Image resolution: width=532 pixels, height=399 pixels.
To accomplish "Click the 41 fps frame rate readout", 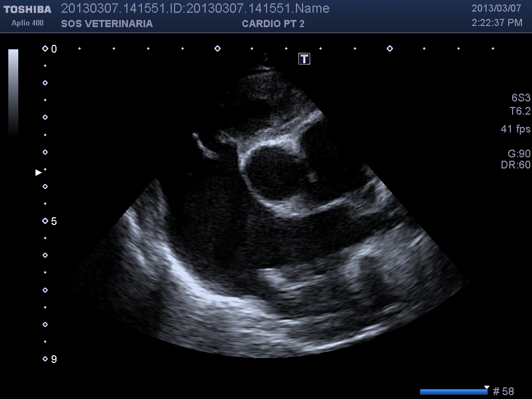I will tap(515, 129).
